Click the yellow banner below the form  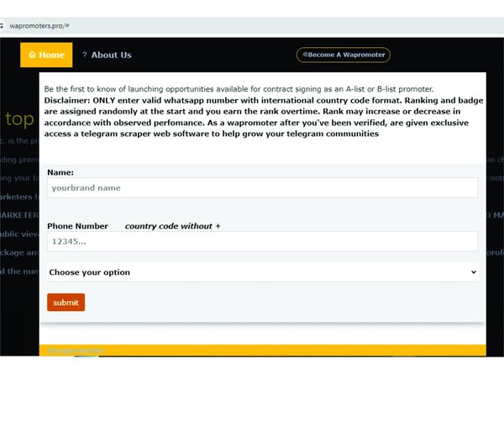point(262,350)
